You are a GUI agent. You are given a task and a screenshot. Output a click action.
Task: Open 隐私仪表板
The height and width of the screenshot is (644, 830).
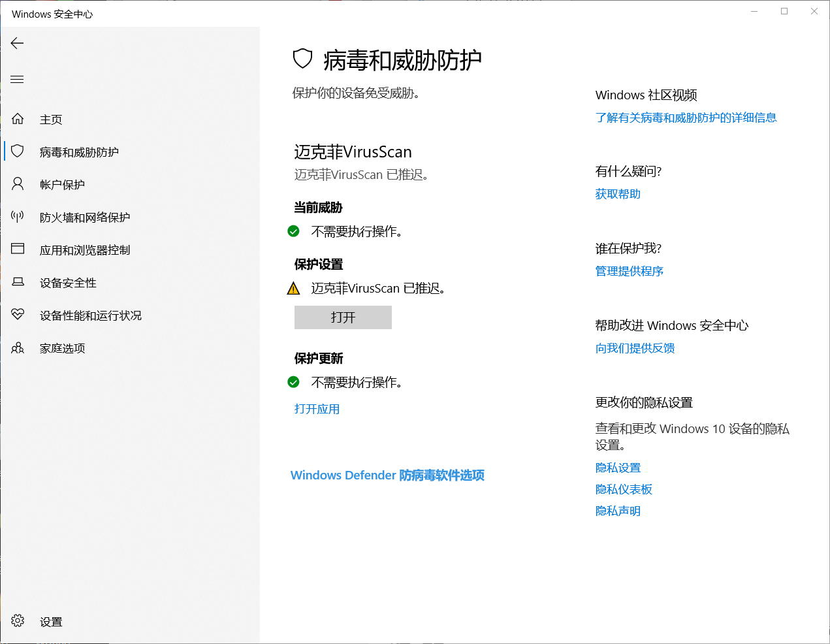pos(624,489)
